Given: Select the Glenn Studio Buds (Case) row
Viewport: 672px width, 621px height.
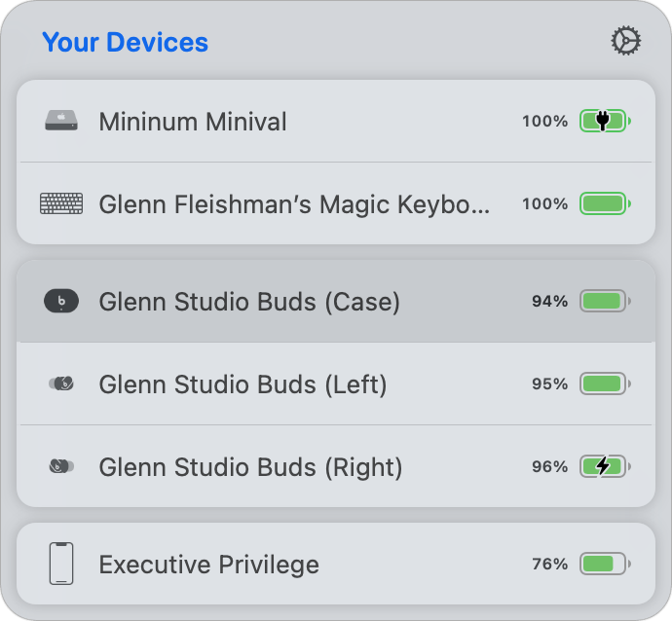Looking at the screenshot, I should [x=336, y=301].
